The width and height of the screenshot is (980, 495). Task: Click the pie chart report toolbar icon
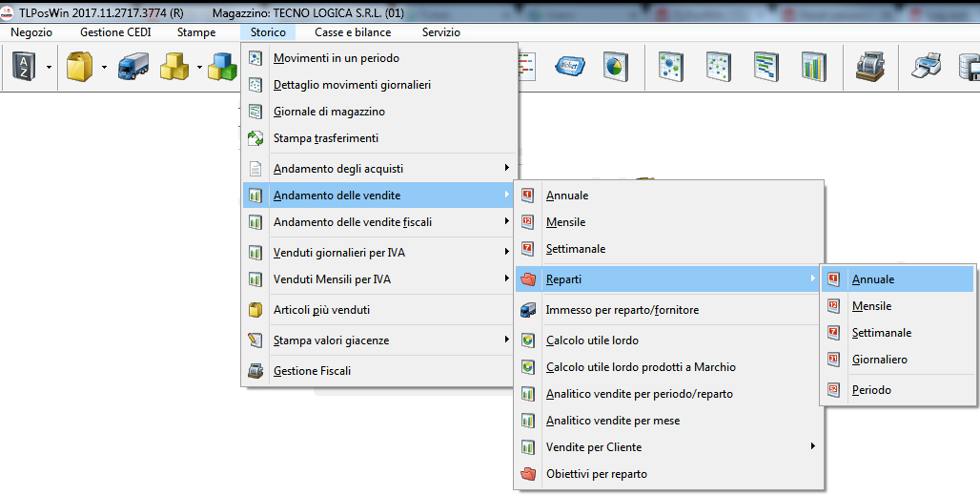point(616,67)
